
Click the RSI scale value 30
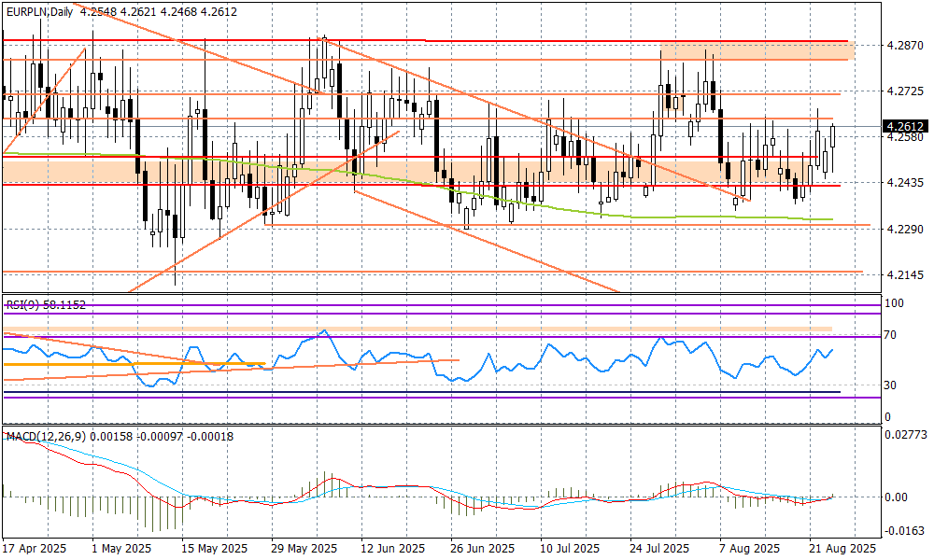(x=890, y=385)
